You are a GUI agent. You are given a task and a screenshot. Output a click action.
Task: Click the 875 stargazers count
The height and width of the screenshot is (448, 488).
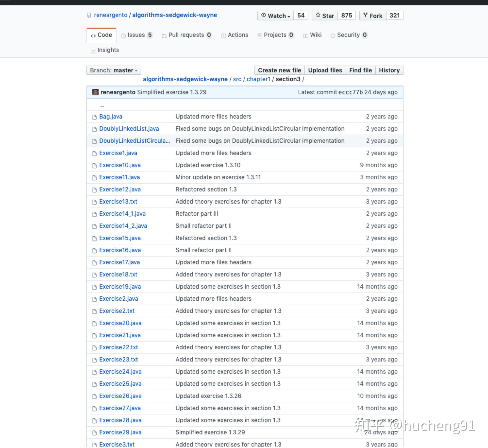(346, 16)
